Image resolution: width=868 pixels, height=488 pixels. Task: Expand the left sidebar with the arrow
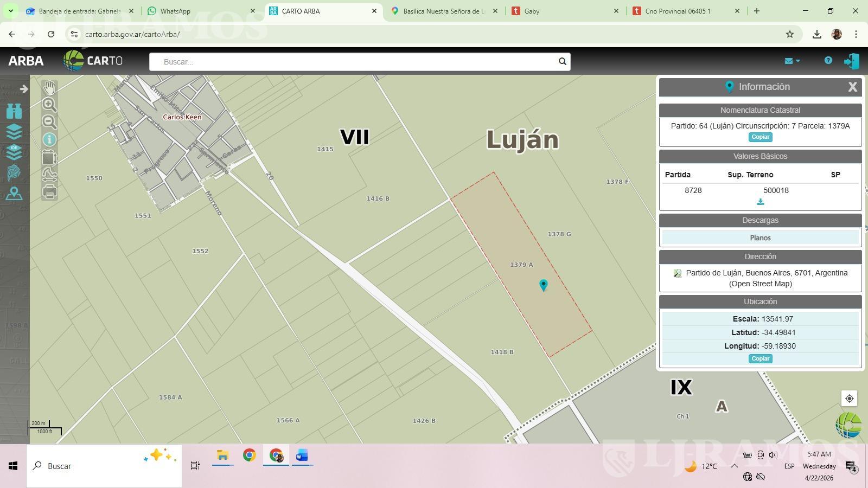tap(24, 89)
